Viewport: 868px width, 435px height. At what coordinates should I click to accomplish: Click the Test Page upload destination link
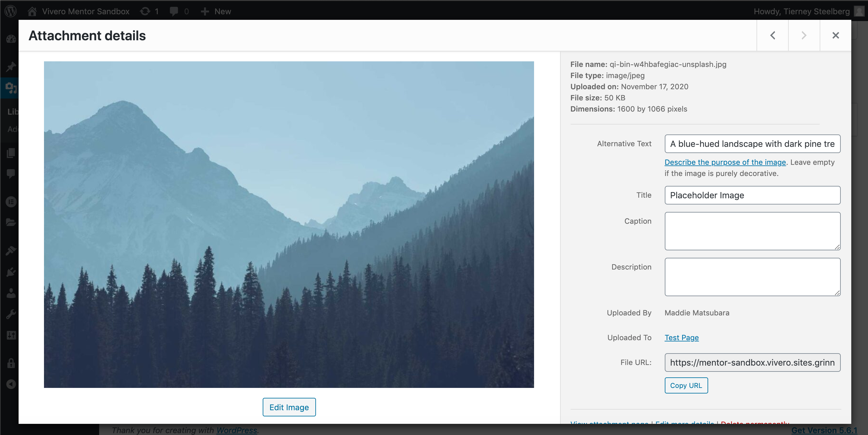[x=682, y=337]
